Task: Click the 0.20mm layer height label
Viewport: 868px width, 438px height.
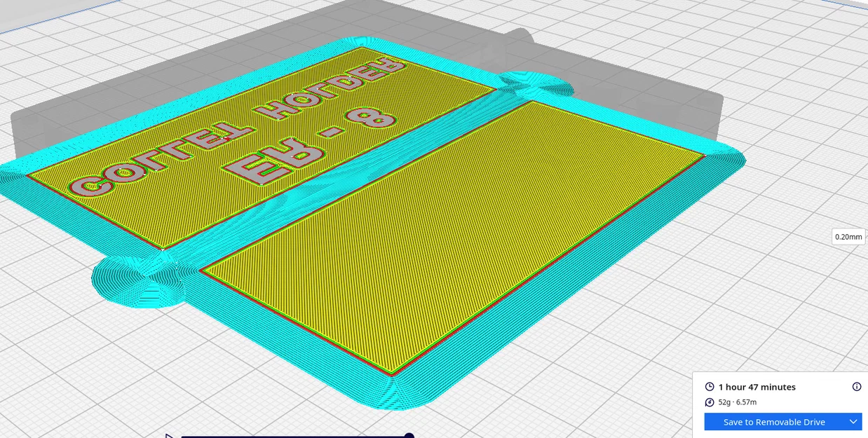Action: [x=848, y=237]
